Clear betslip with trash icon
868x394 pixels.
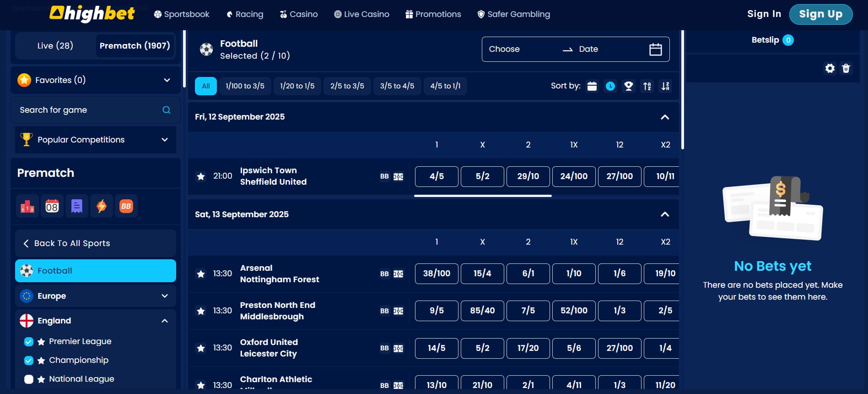click(x=846, y=68)
